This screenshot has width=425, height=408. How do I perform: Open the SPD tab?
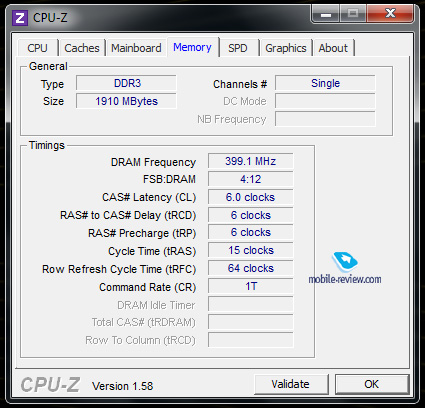click(x=238, y=48)
